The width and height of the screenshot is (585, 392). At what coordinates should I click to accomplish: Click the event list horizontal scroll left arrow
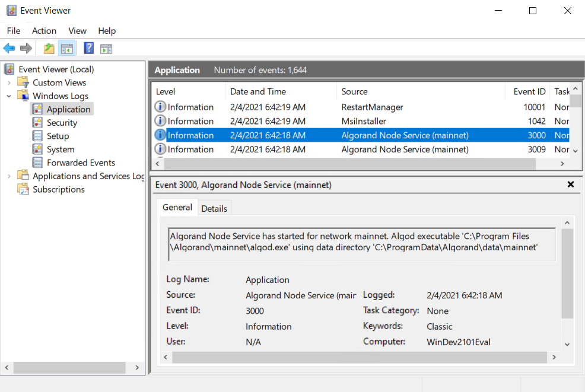(157, 163)
